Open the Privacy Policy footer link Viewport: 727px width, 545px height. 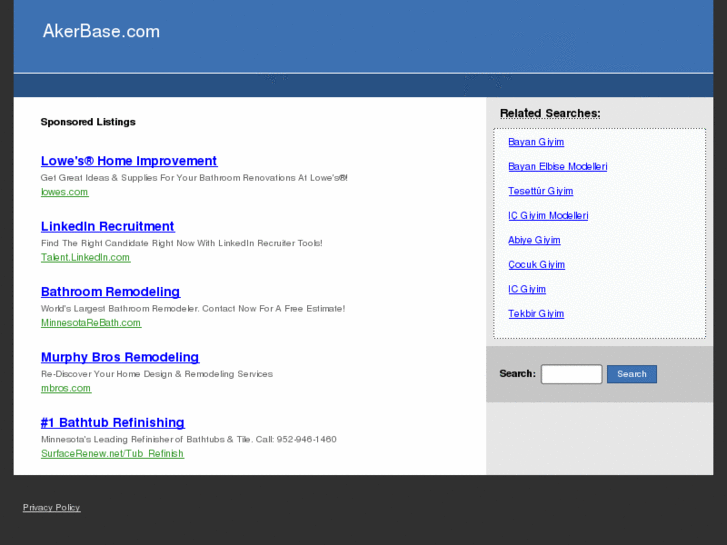(51, 507)
